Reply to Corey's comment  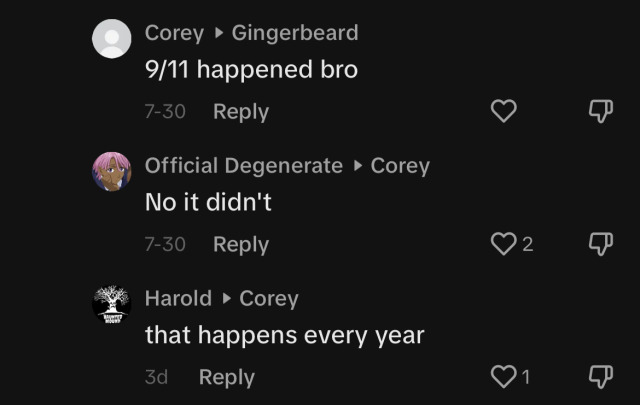pos(241,112)
